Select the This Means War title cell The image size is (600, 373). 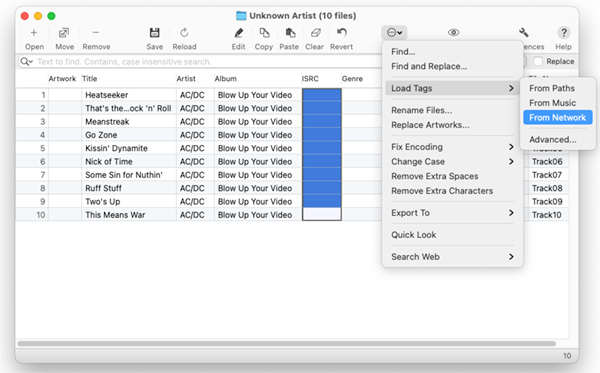point(129,215)
